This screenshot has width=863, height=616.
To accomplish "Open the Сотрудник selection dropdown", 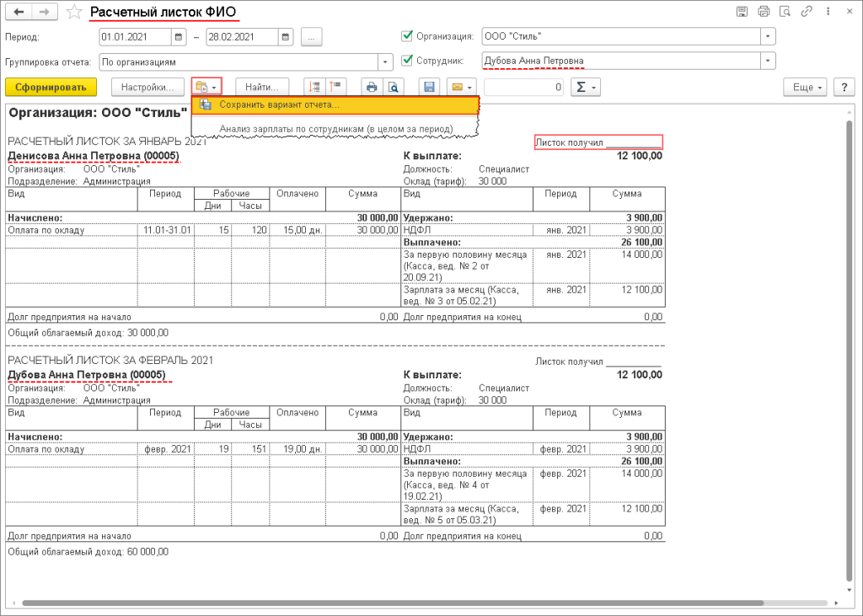I will (767, 61).
